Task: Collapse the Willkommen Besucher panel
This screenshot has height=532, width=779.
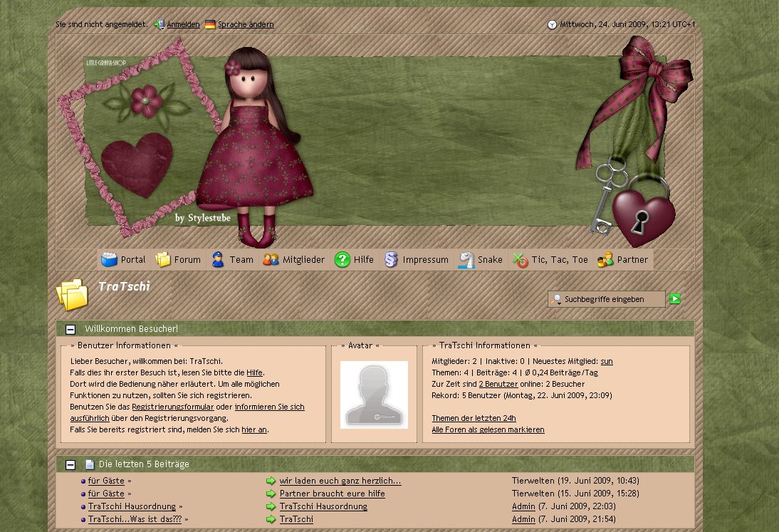Action: (70, 330)
